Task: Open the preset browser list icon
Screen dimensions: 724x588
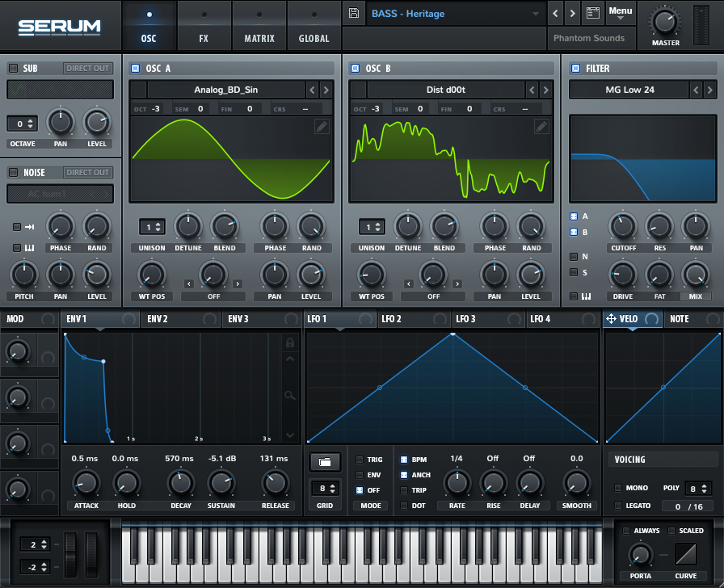Action: pos(592,14)
